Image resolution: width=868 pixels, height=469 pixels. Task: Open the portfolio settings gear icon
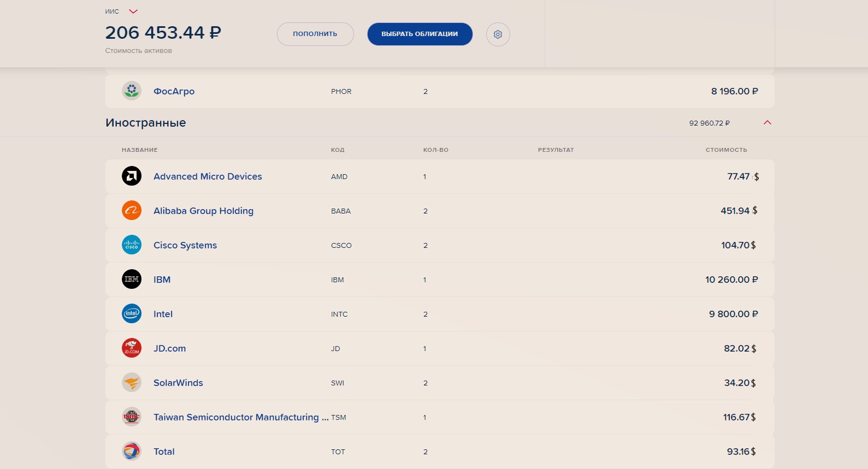pos(498,34)
